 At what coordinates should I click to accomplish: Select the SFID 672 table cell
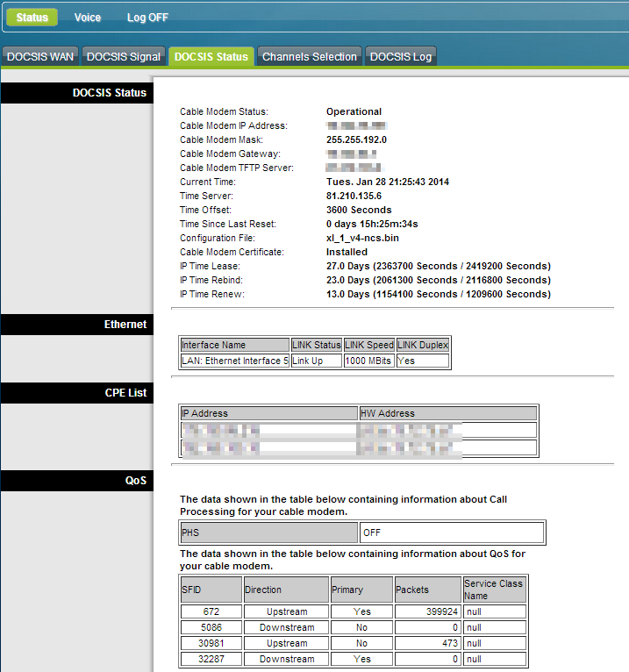tap(211, 611)
